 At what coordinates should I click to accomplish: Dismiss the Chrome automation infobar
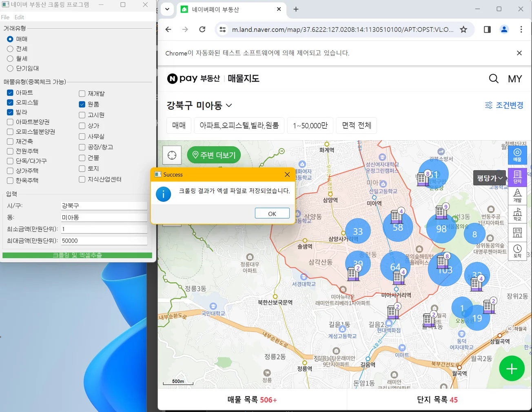[519, 53]
